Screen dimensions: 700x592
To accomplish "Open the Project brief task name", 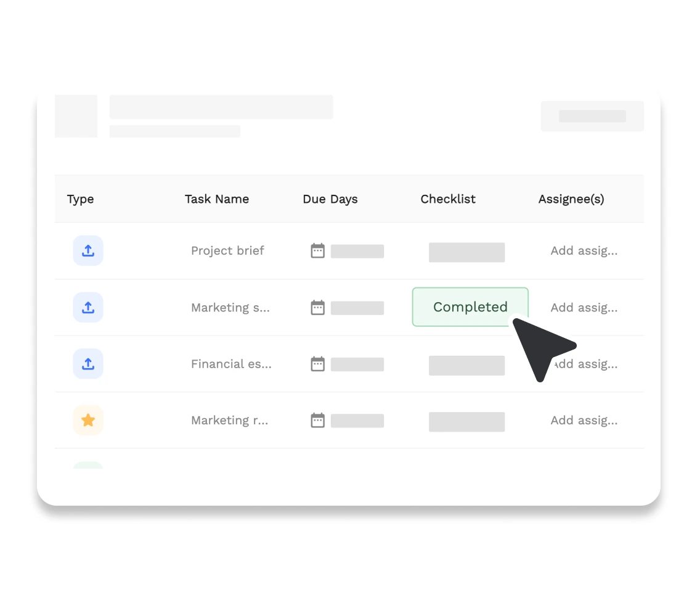I will pos(227,251).
